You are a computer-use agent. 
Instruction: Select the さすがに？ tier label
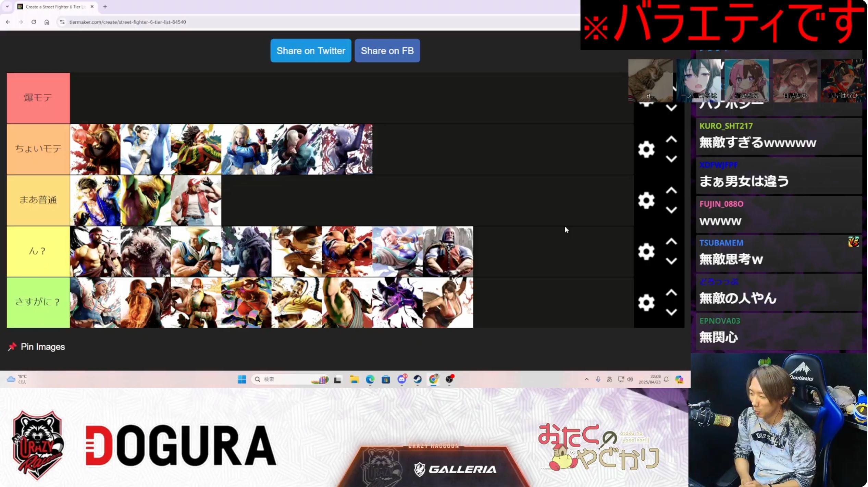[x=38, y=303]
